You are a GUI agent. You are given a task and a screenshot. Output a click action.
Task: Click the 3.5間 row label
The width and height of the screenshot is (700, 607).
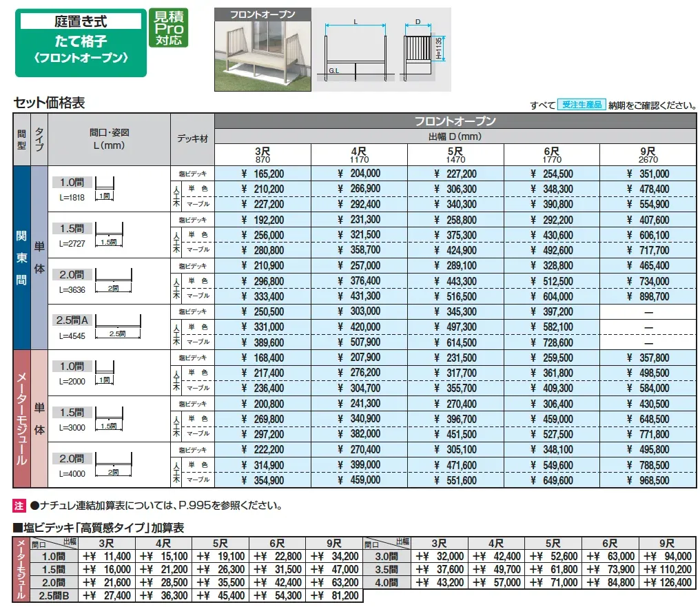(x=387, y=570)
